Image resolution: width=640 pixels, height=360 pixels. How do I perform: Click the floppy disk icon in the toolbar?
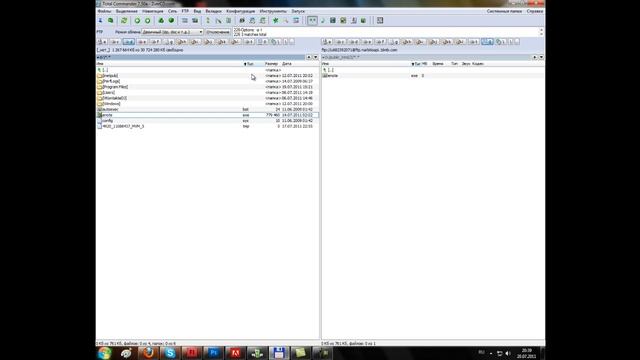(333, 20)
